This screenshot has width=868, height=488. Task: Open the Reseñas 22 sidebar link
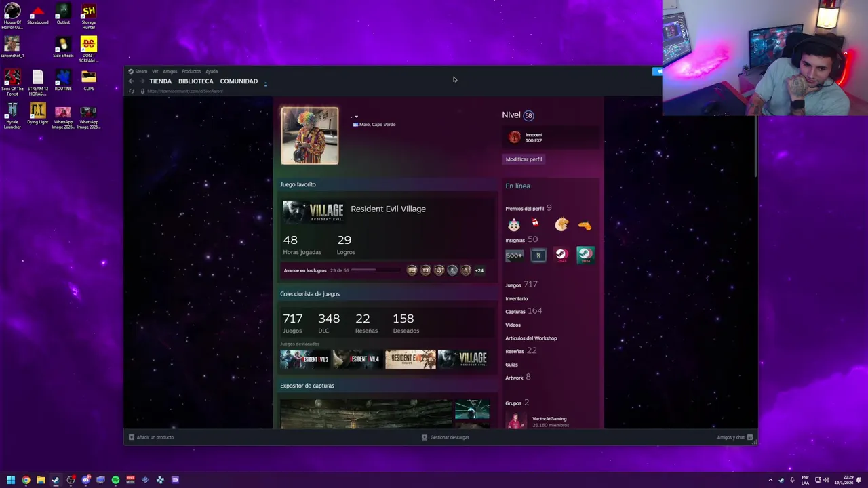click(521, 351)
